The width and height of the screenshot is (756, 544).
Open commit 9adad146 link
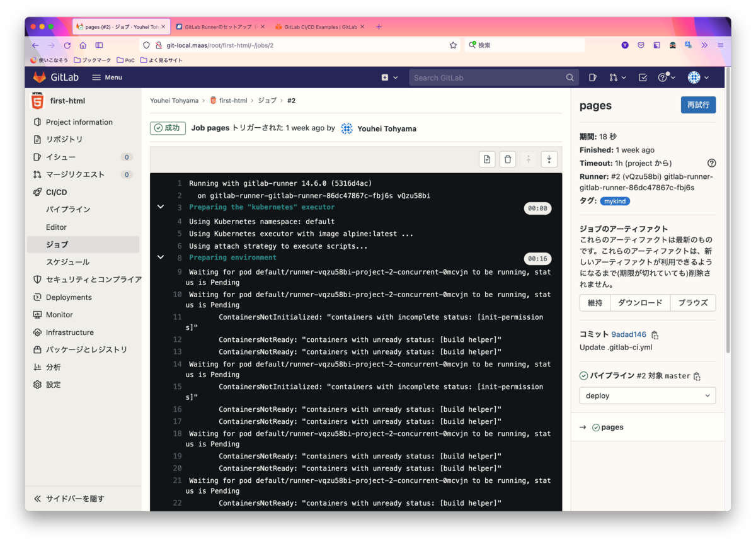pyautogui.click(x=629, y=334)
